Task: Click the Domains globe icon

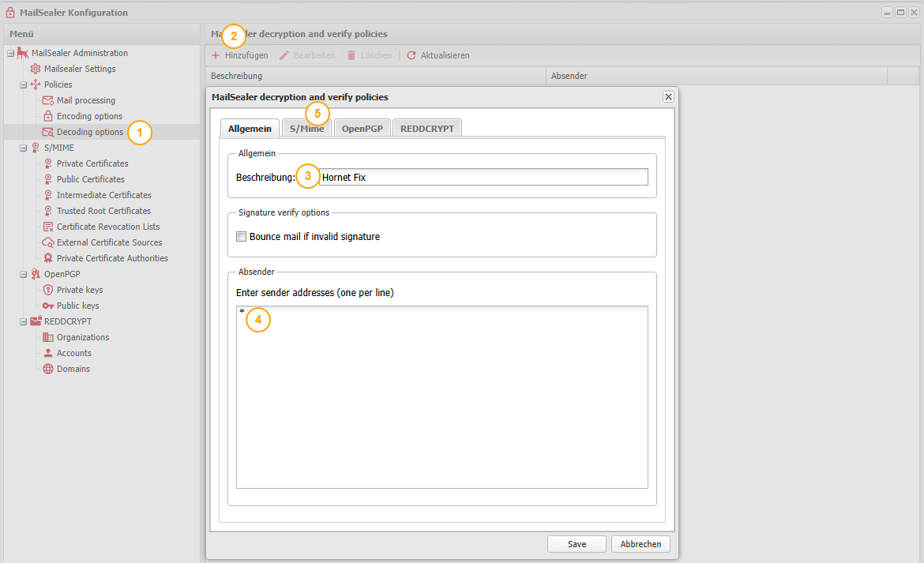Action: point(48,369)
